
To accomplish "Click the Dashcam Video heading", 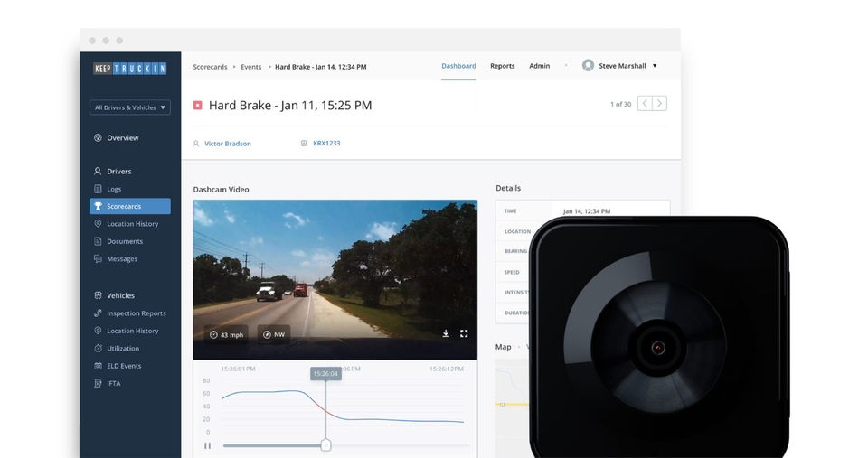I will [x=221, y=189].
